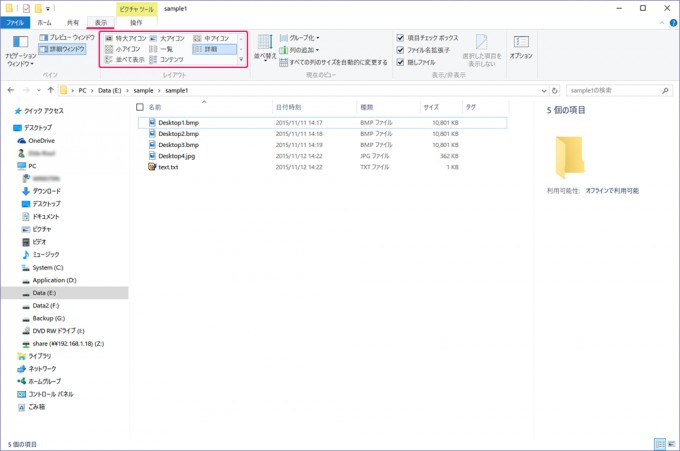This screenshot has height=451, width=680.
Task: Select Downloads (ダウンロード) in sidebar
Action: point(41,191)
